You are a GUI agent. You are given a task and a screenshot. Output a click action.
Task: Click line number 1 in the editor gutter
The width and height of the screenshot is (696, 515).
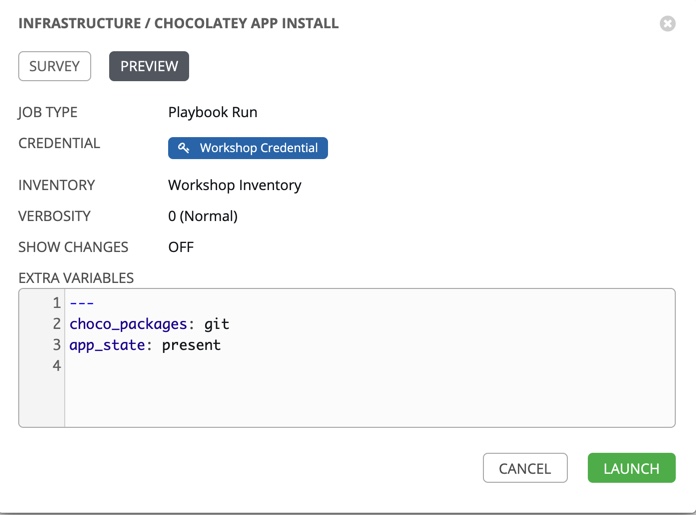point(57,303)
